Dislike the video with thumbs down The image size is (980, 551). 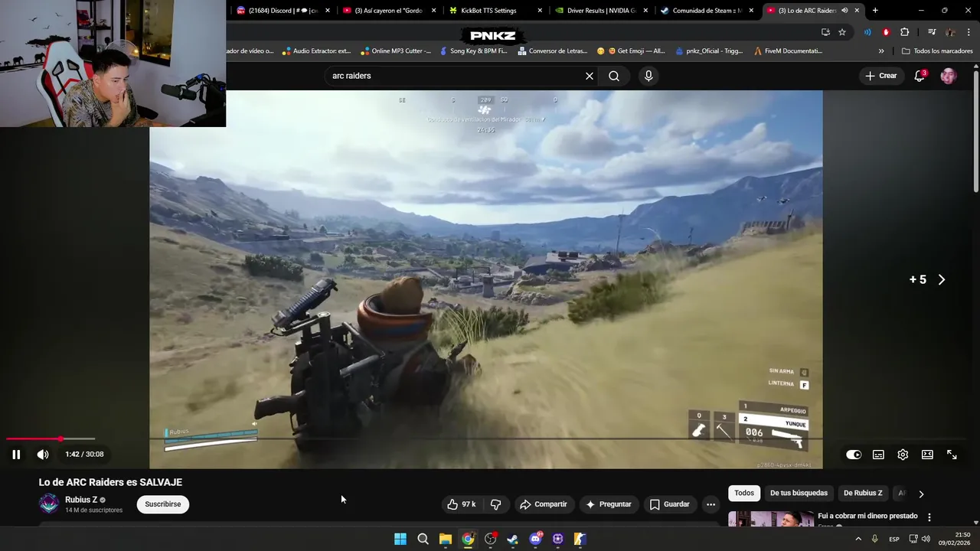(x=495, y=504)
